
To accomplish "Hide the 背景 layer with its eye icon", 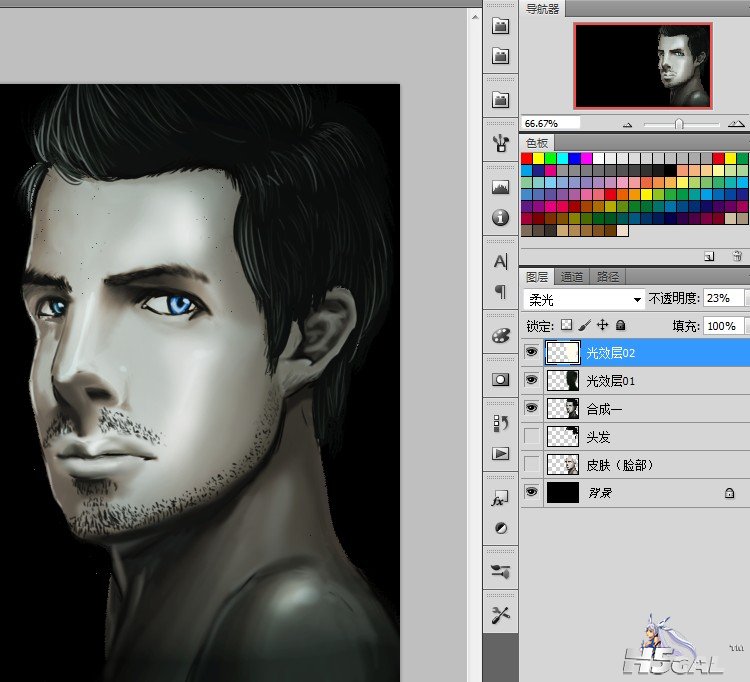I will 531,491.
